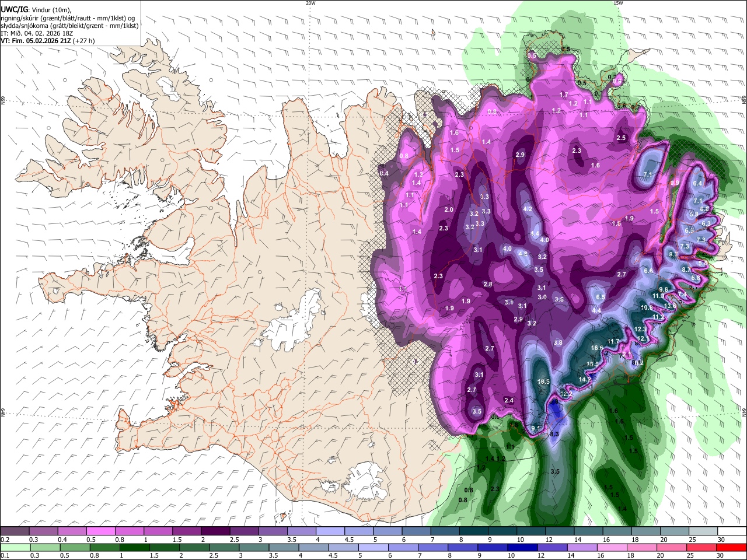Click the pink 16 swatch in bottom legend row

pyautogui.click(x=612, y=548)
